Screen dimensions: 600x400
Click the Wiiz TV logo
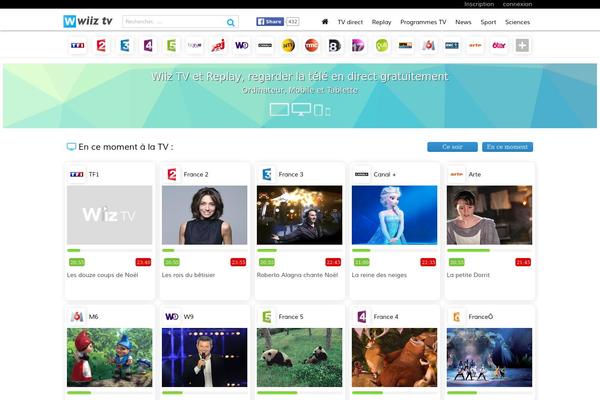pyautogui.click(x=88, y=21)
